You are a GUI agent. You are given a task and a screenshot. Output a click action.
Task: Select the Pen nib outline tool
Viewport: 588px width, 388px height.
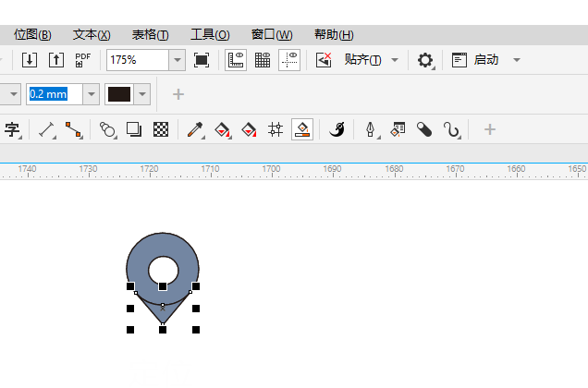pos(372,129)
